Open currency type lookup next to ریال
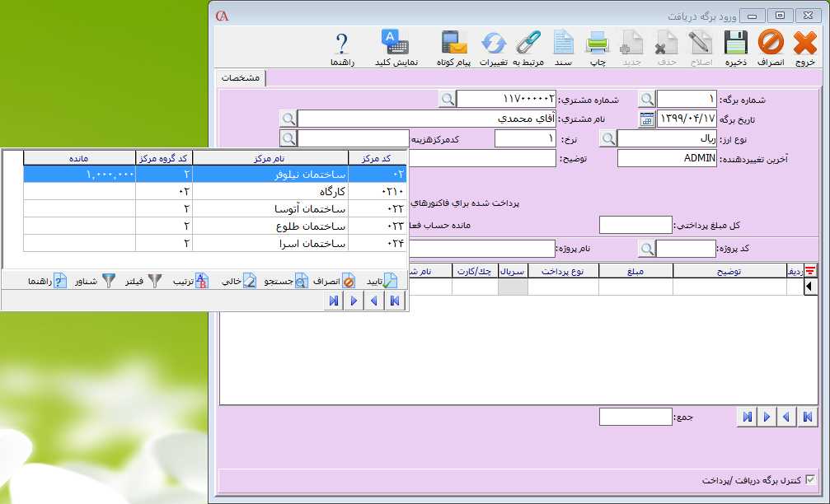Screen dimensions: 830x504 607,139
